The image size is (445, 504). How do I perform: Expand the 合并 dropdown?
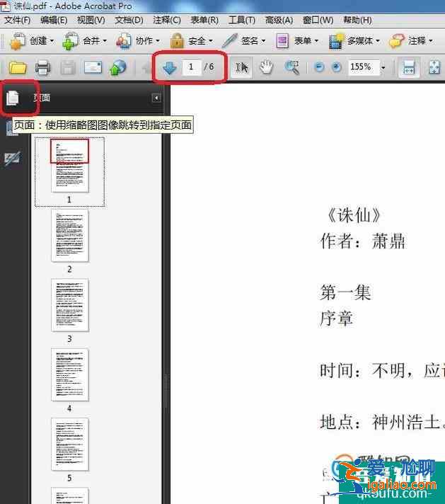point(105,41)
